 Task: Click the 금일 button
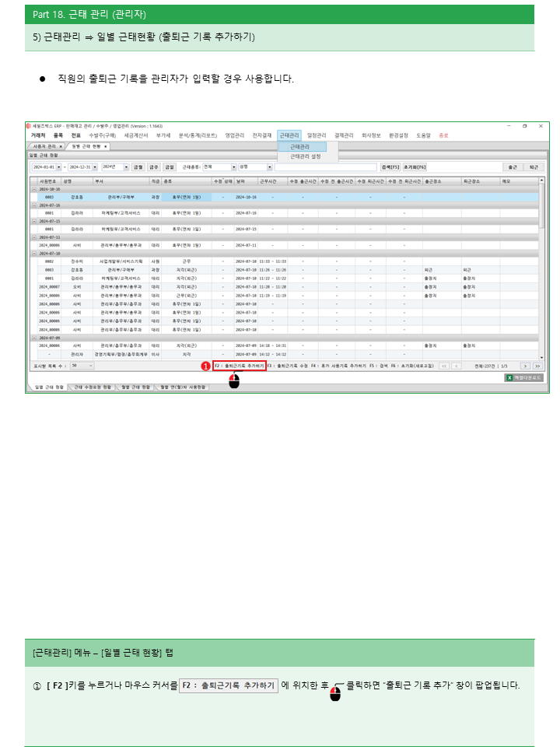[170, 167]
